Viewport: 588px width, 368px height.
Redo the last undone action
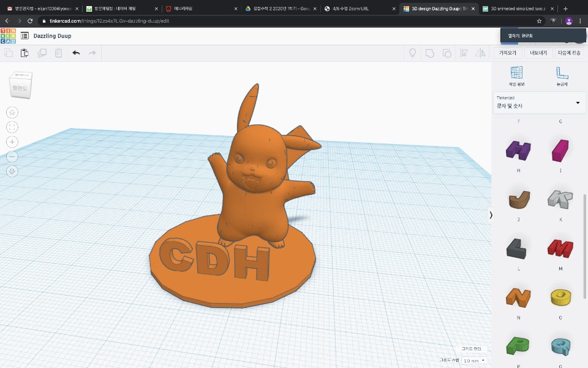pos(92,53)
